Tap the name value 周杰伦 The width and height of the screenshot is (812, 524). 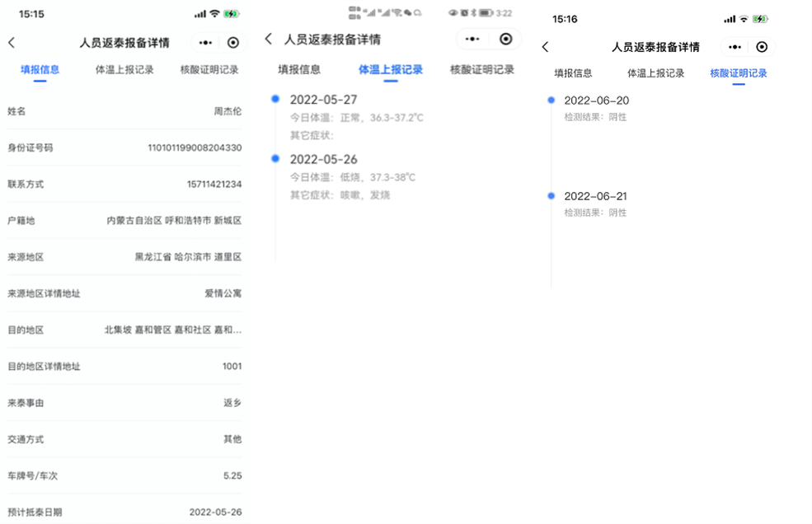[x=228, y=111]
